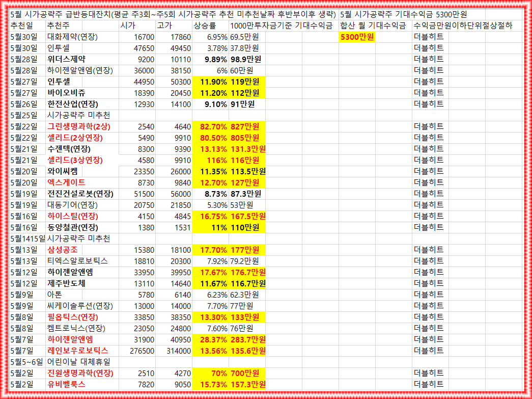Click the stock name '위더스제약'
The image size is (532, 399).
tap(67, 59)
